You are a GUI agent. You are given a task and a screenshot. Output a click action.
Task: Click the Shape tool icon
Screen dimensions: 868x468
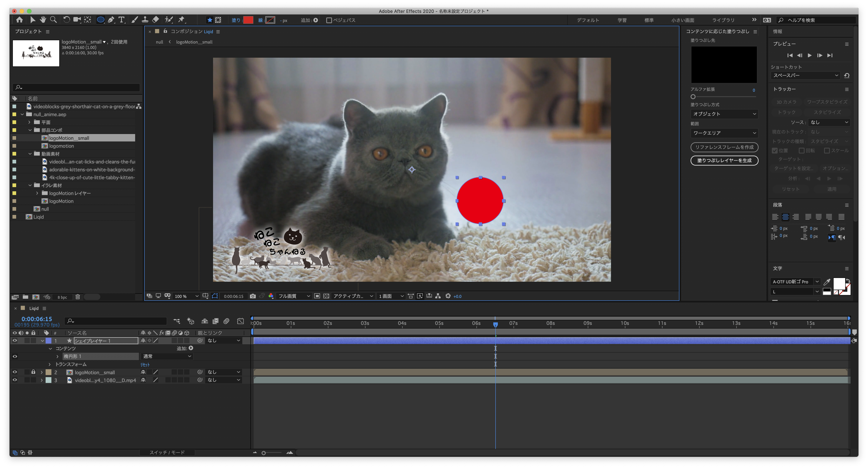99,20
